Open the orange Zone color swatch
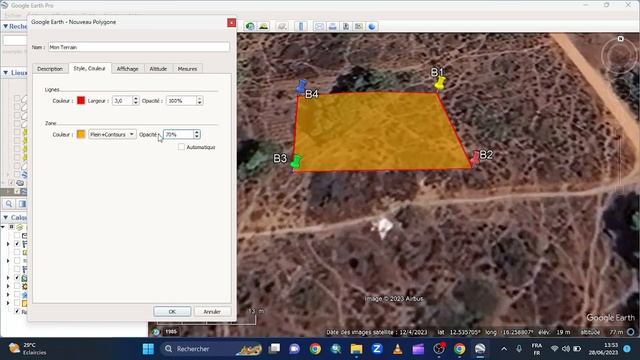This screenshot has width=640, height=360. [x=81, y=134]
